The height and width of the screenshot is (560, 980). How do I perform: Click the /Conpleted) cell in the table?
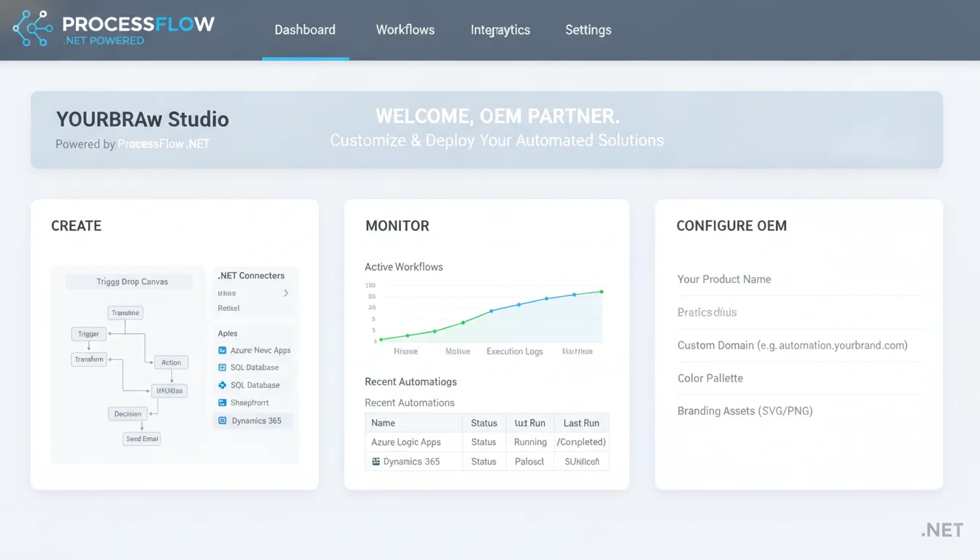coord(581,442)
